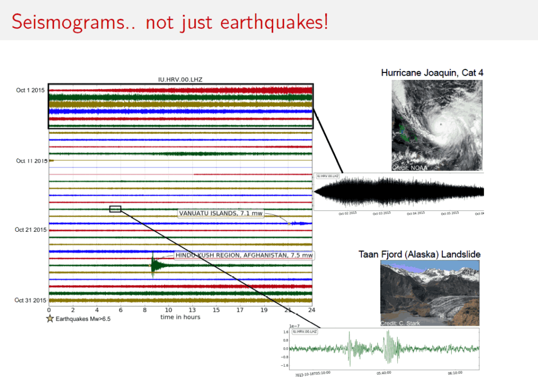
Task: Click the 'IU.HRV.00.LHZ' legend in the landslide inset
Action: [x=305, y=332]
